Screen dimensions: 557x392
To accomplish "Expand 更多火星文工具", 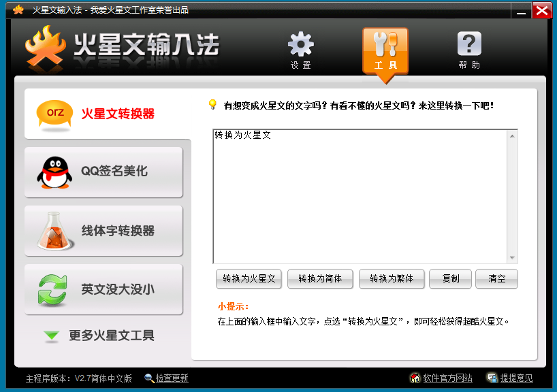I will click(99, 336).
